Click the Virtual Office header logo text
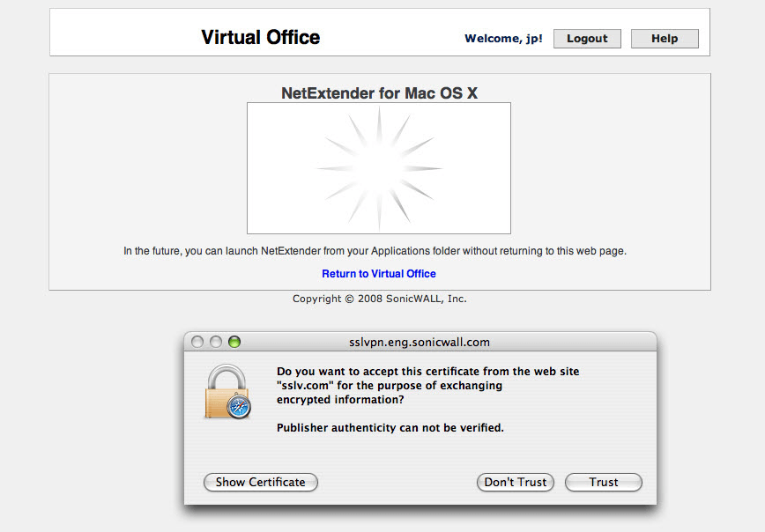 pyautogui.click(x=260, y=37)
